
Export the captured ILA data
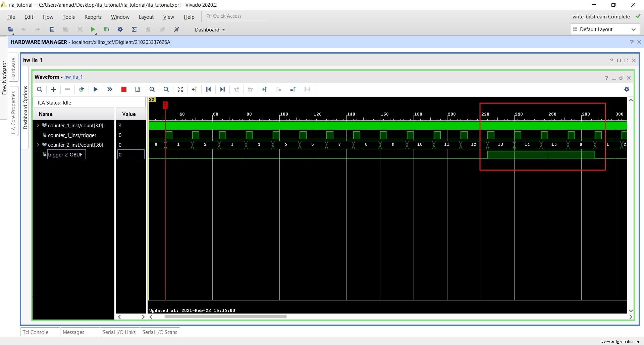(x=138, y=89)
